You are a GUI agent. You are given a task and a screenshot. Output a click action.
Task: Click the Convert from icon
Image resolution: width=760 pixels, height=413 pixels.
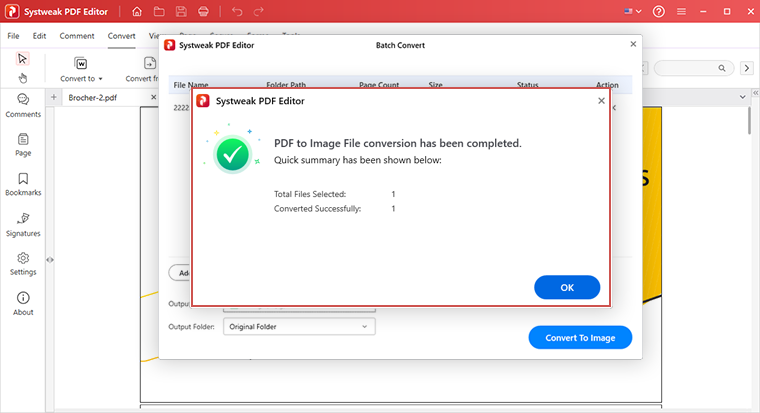(x=150, y=63)
